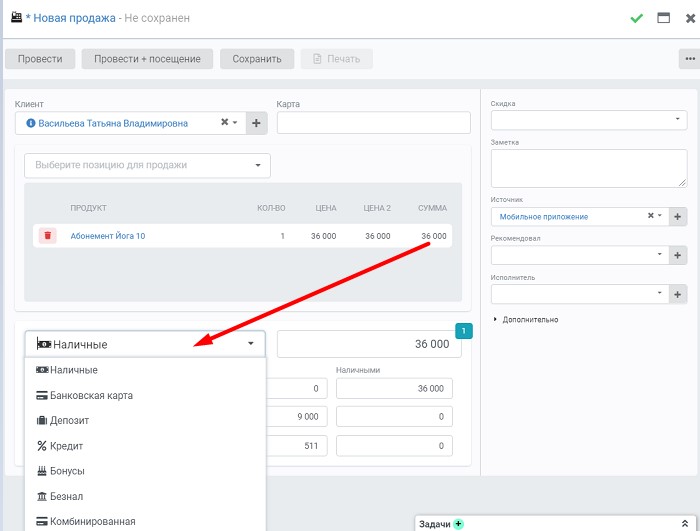Click the Заметка text area
Viewport: 700px width, 531px height.
[589, 168]
